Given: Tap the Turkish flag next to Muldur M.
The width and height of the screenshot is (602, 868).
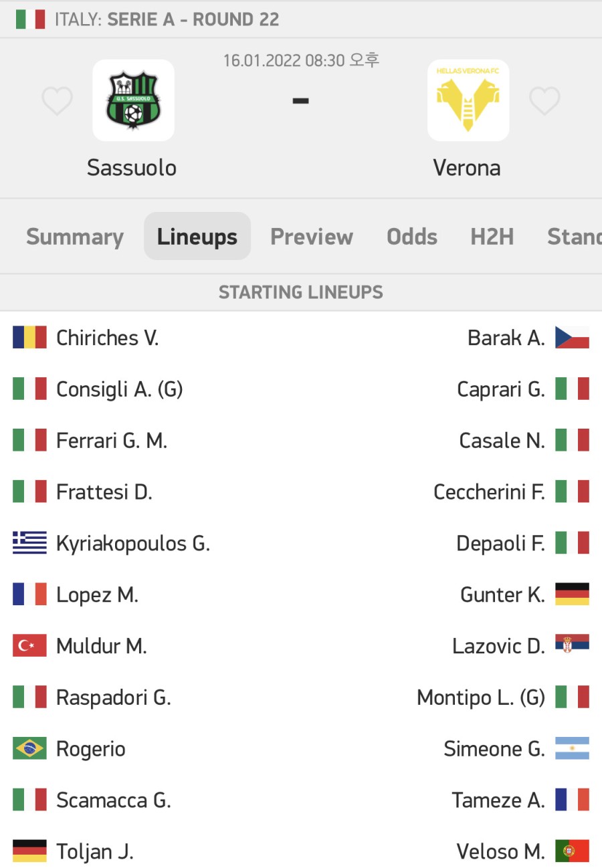Looking at the screenshot, I should pos(29,646).
